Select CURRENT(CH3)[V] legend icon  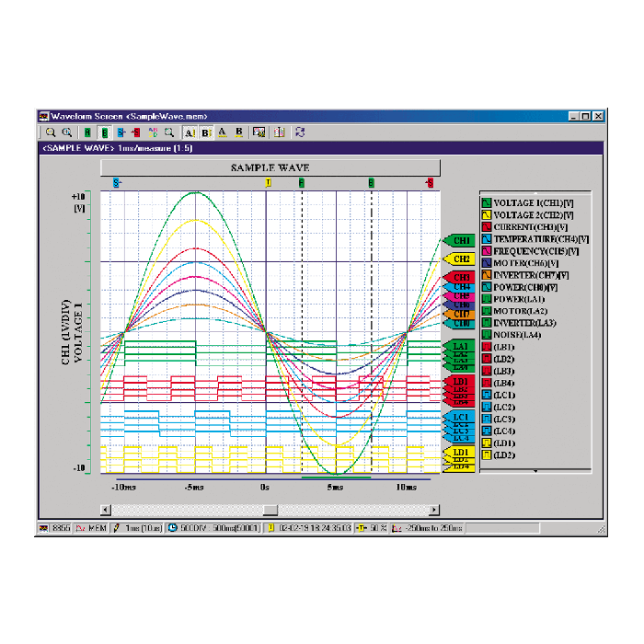(x=487, y=226)
